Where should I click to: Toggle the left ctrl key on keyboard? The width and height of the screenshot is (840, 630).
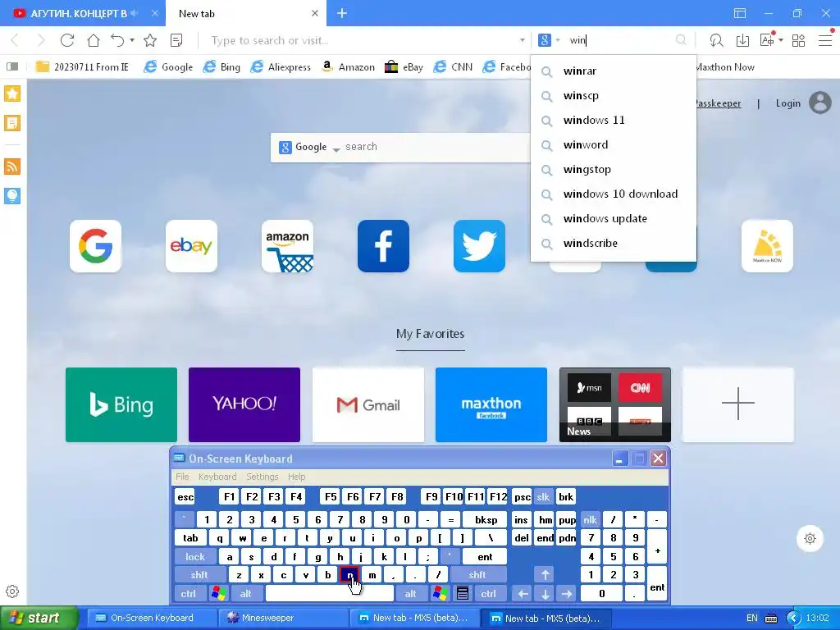point(188,594)
